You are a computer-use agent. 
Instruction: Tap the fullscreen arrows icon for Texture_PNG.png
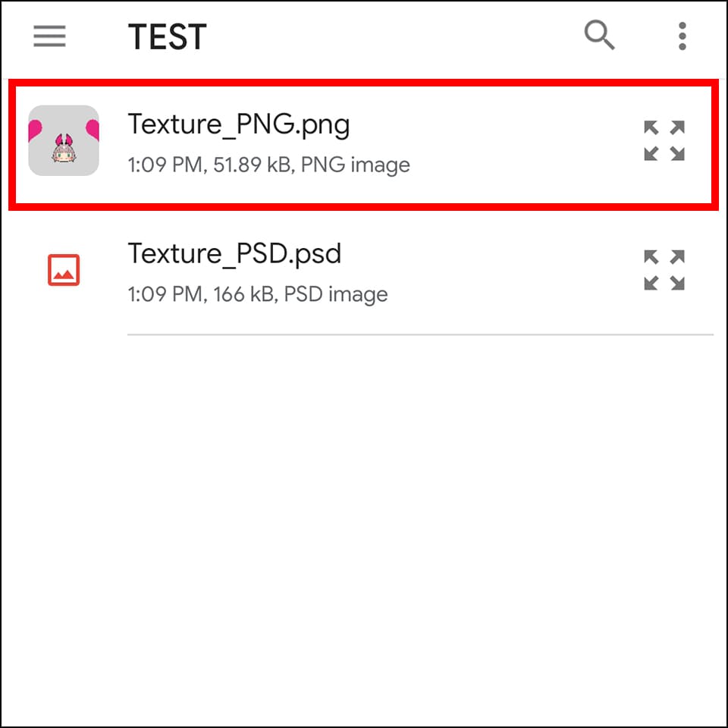click(664, 141)
